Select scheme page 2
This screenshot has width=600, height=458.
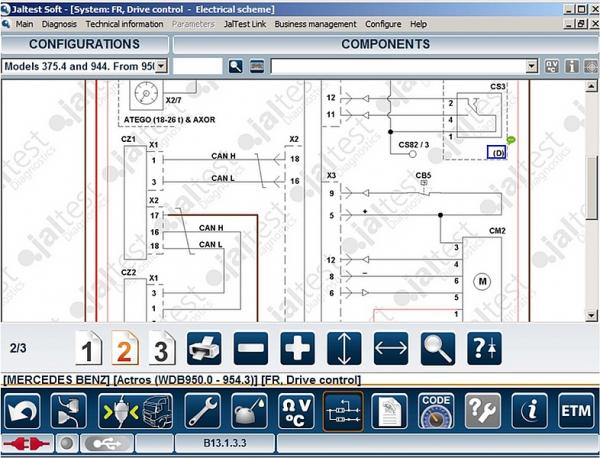pyautogui.click(x=125, y=348)
